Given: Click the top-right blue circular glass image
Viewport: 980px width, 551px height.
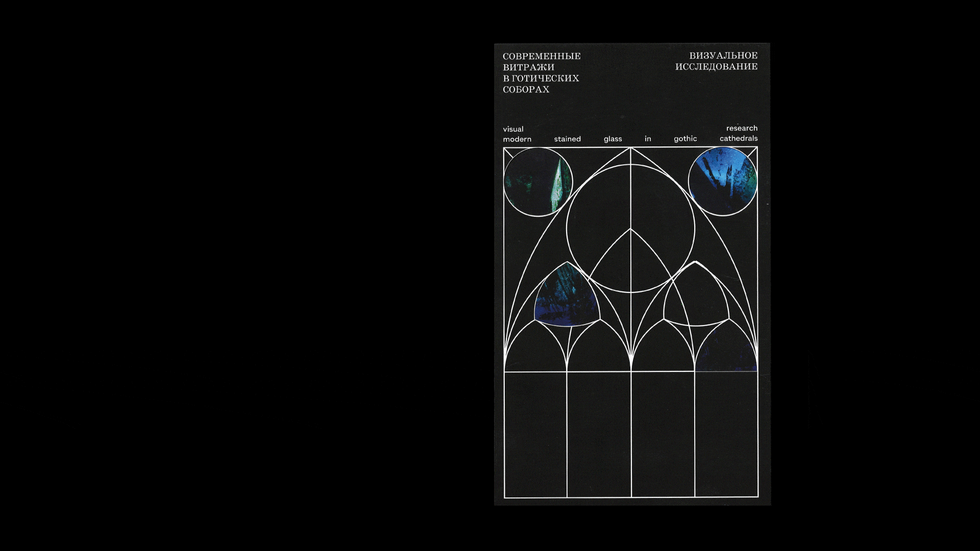Looking at the screenshot, I should pyautogui.click(x=722, y=182).
